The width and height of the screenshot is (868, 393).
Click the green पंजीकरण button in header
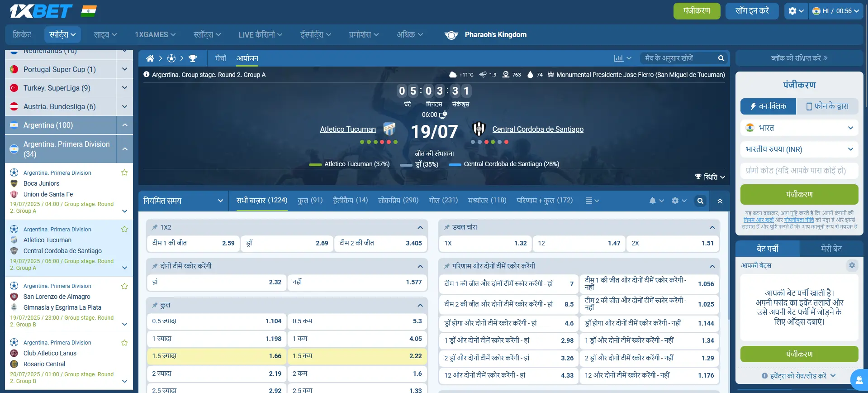click(697, 11)
